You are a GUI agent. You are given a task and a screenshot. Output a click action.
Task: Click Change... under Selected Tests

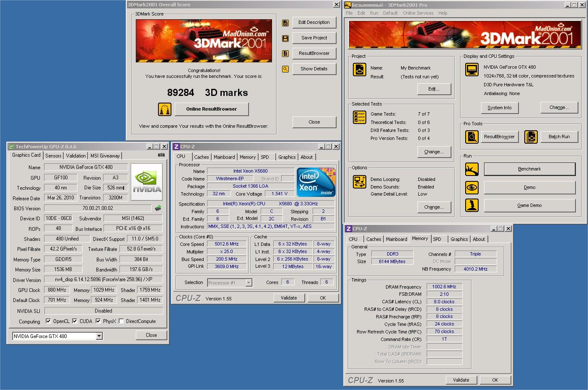click(434, 152)
